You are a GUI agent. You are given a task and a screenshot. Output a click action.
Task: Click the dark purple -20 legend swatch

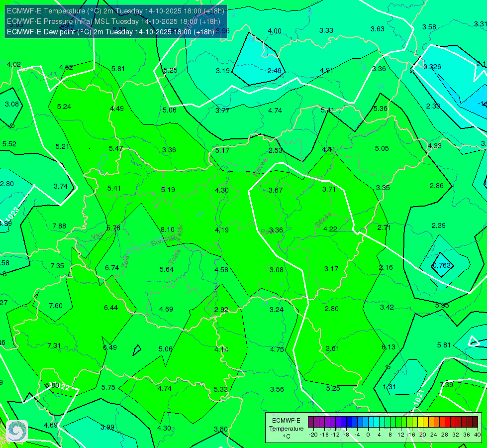coord(311,422)
